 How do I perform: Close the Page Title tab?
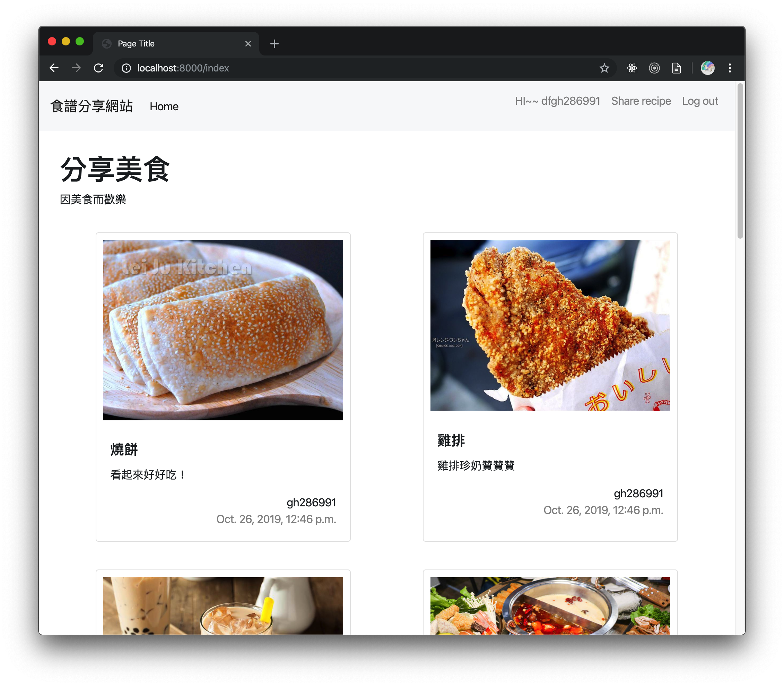pyautogui.click(x=248, y=44)
